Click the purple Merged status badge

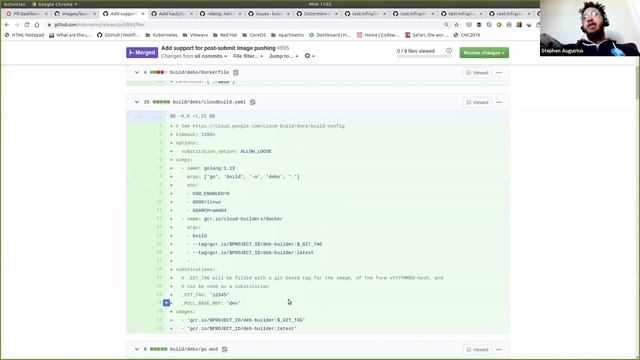pos(142,53)
